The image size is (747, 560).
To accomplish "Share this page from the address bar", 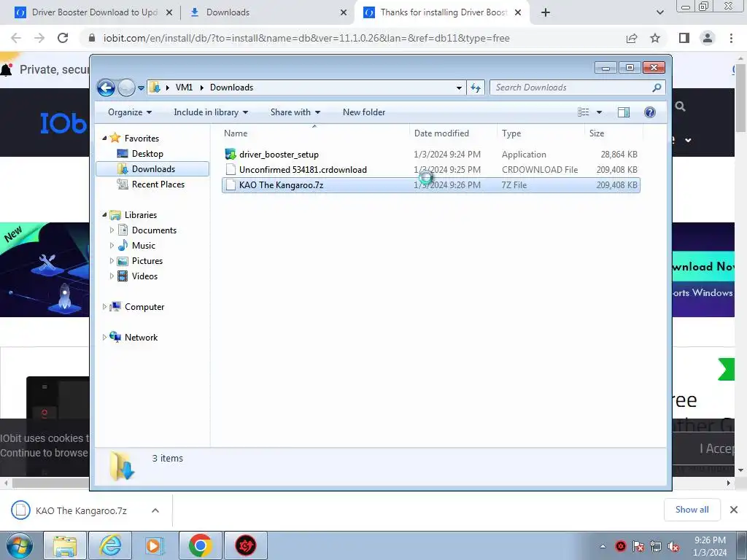I will pos(632,38).
